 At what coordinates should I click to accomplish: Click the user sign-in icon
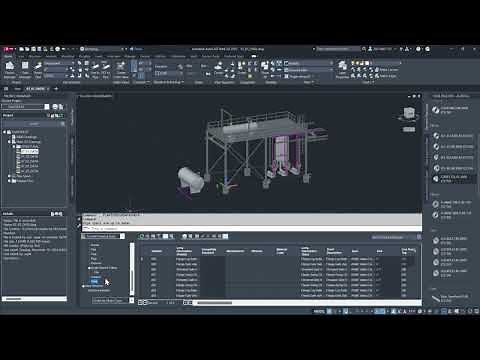pos(370,49)
